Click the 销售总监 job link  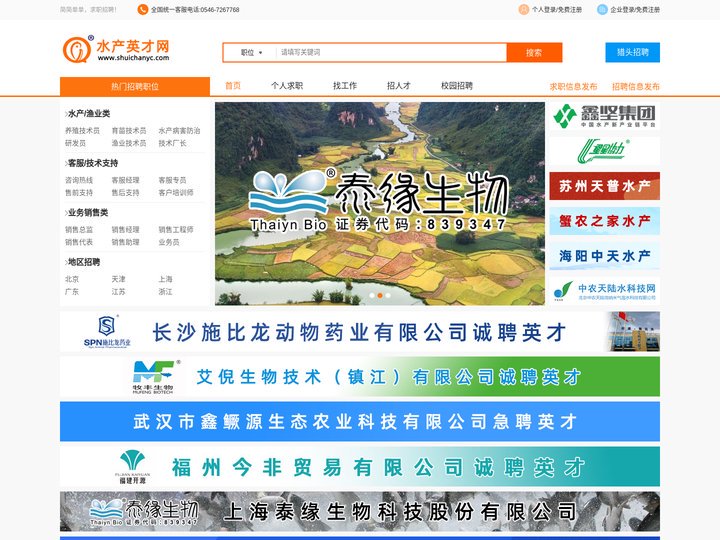pos(79,230)
